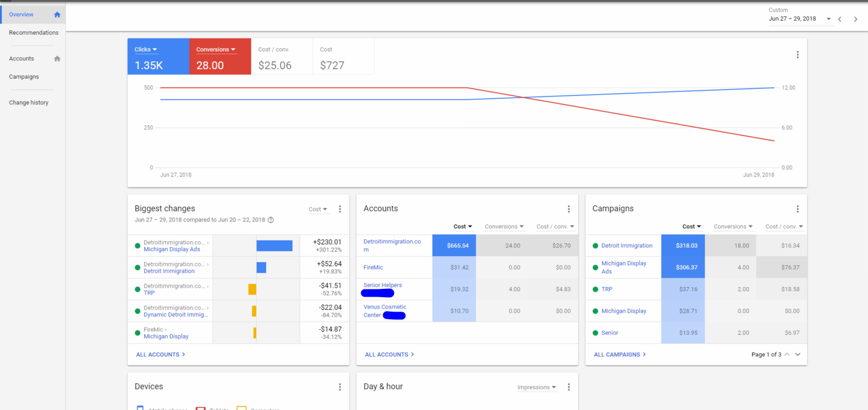
Task: Open the chart card's three-dot menu
Action: click(798, 55)
